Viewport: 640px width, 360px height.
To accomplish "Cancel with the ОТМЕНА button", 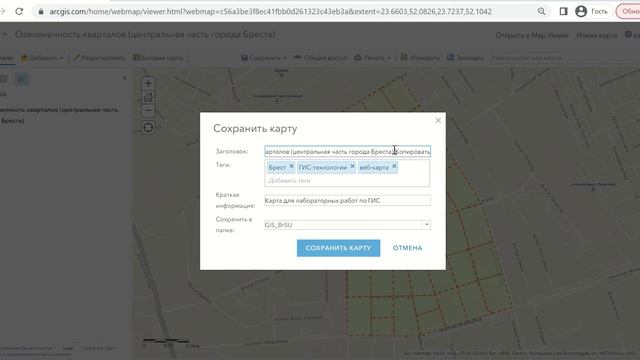I will click(x=407, y=248).
